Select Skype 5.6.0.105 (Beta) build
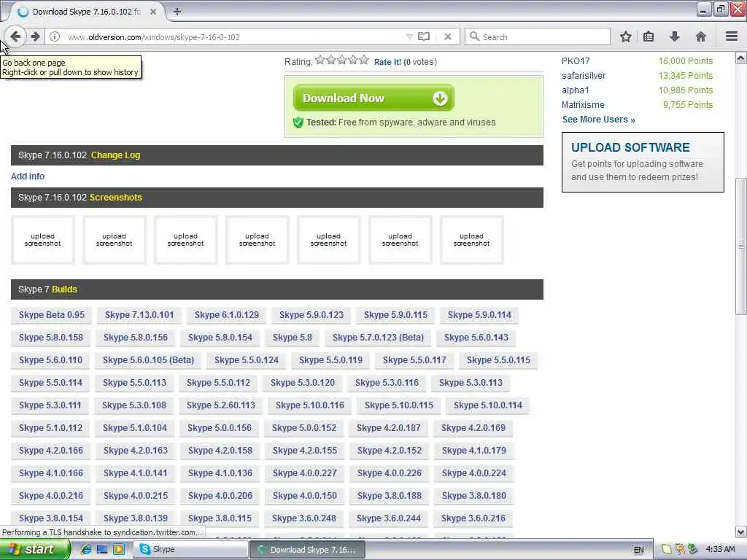 pos(148,360)
